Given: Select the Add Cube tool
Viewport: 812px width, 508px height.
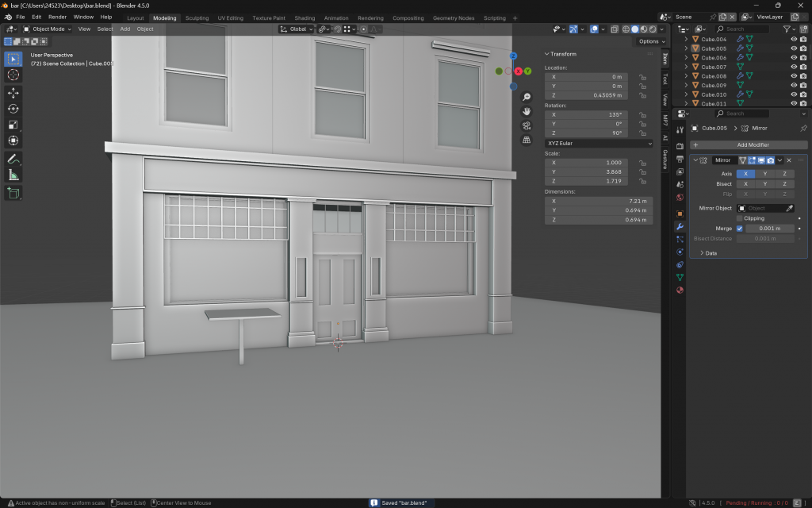Looking at the screenshot, I should 13,193.
